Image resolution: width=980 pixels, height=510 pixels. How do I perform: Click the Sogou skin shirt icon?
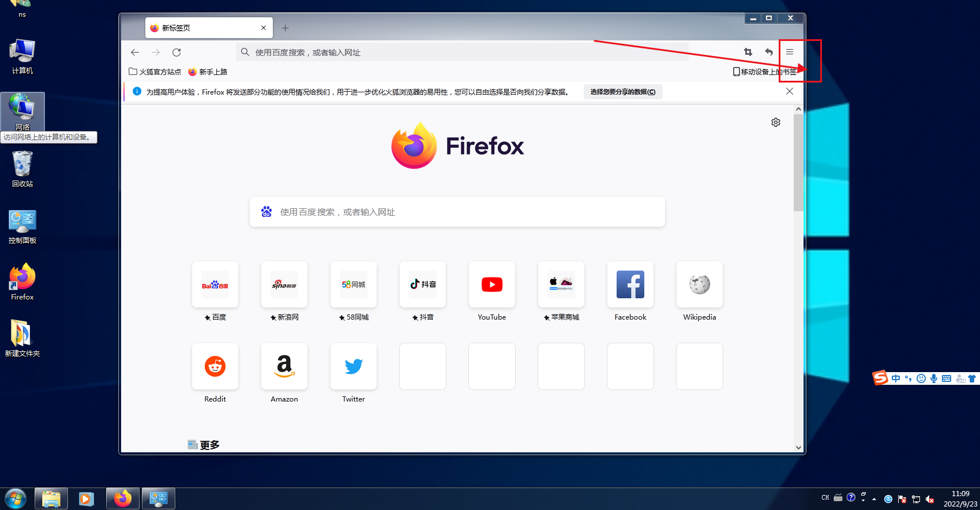click(972, 378)
